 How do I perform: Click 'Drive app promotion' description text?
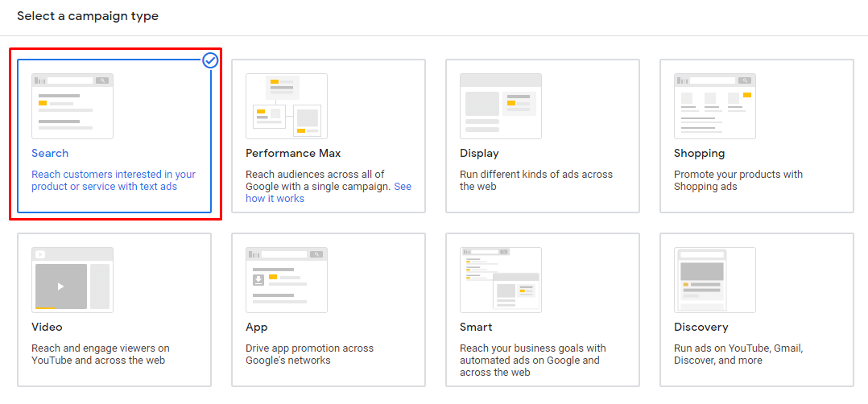[309, 354]
